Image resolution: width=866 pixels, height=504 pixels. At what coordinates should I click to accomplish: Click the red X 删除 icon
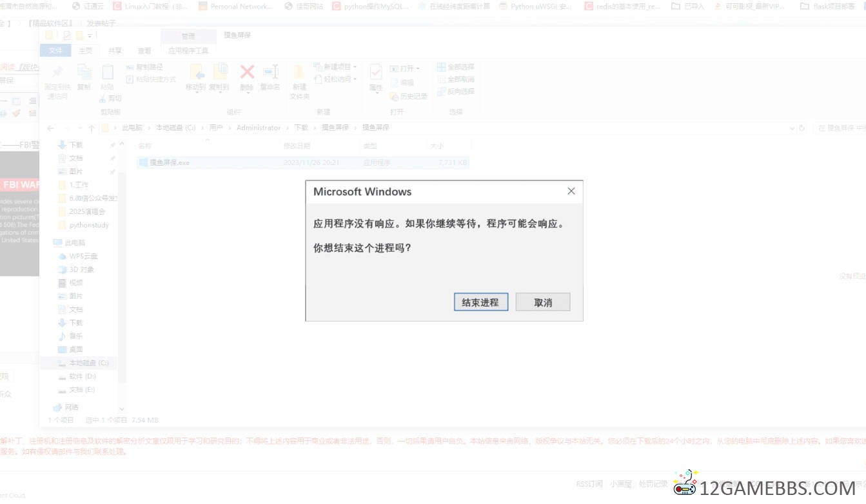pos(247,72)
